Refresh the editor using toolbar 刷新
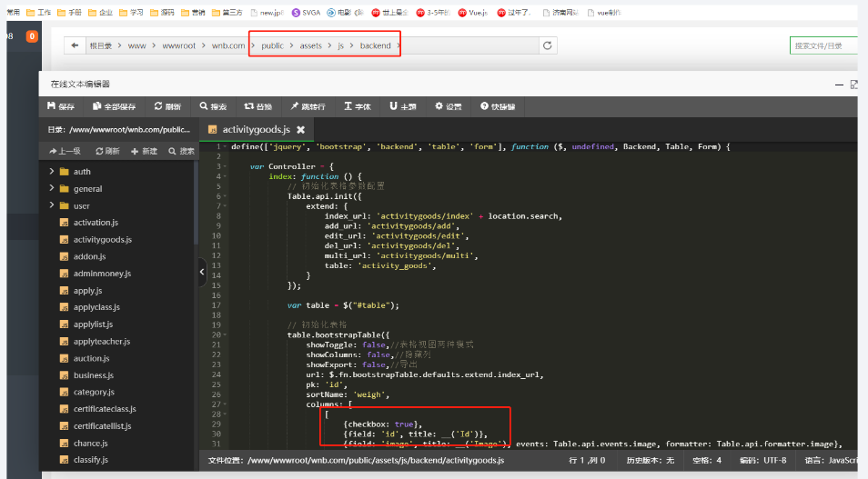 [167, 106]
